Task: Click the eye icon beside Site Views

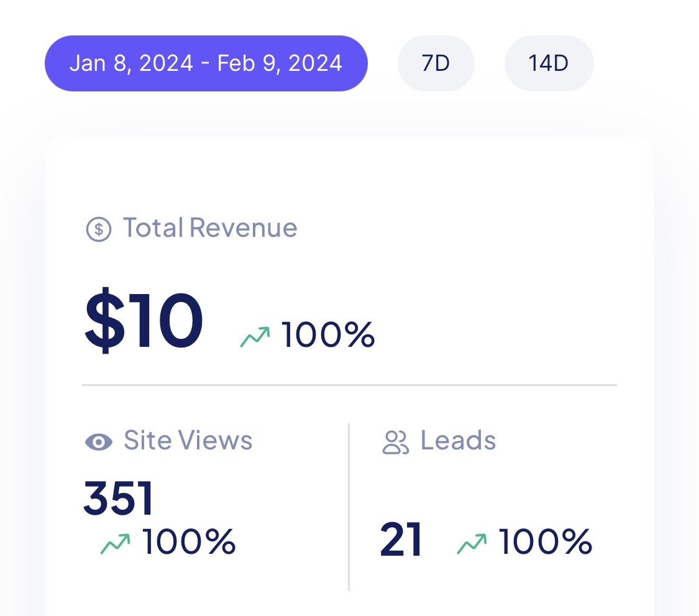Action: pyautogui.click(x=99, y=442)
